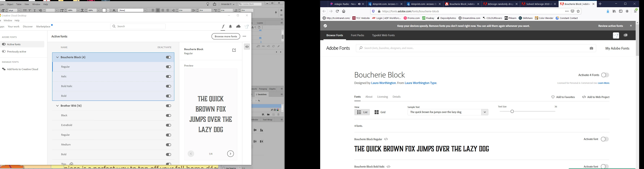
Task: Go to next font preview arrow
Action: click(230, 154)
